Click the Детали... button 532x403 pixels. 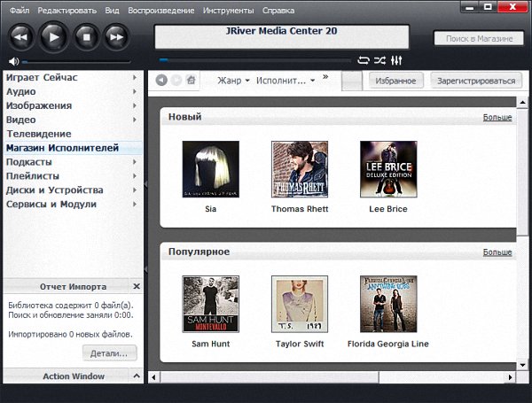110,353
